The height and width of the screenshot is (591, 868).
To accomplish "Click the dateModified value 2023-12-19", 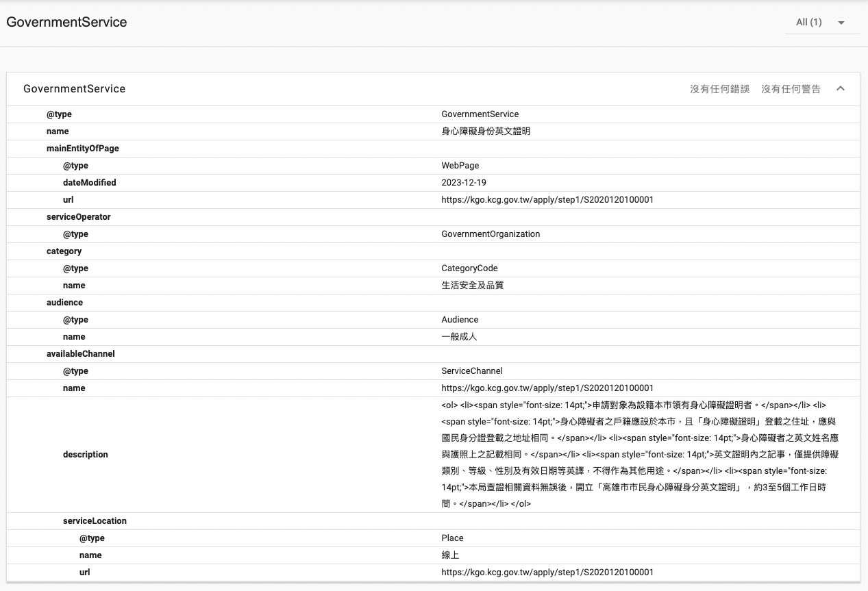I will (x=464, y=183).
